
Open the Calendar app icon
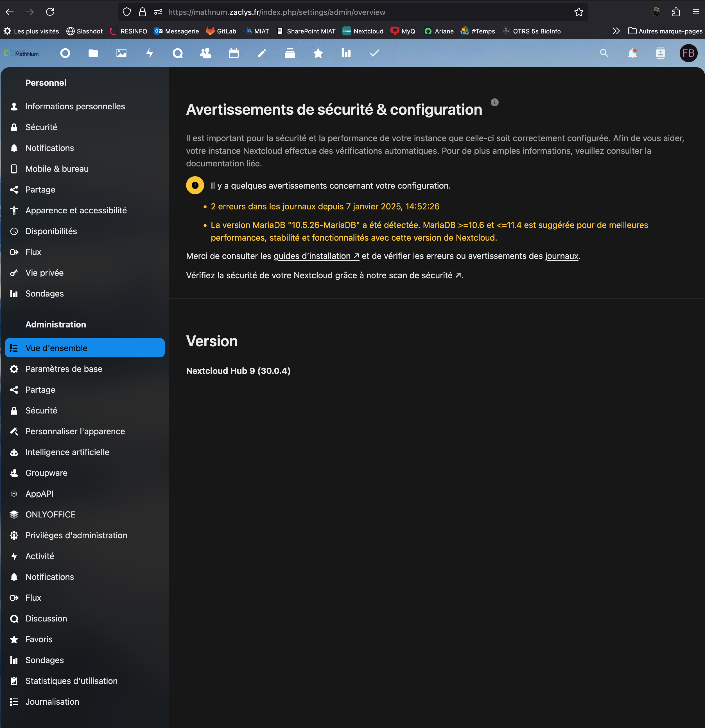tap(234, 53)
